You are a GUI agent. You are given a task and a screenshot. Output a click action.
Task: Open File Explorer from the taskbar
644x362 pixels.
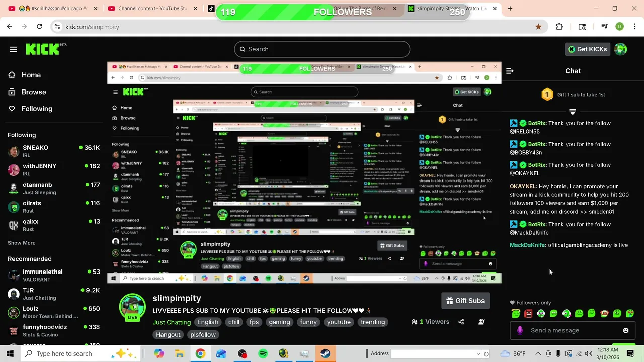click(x=180, y=354)
